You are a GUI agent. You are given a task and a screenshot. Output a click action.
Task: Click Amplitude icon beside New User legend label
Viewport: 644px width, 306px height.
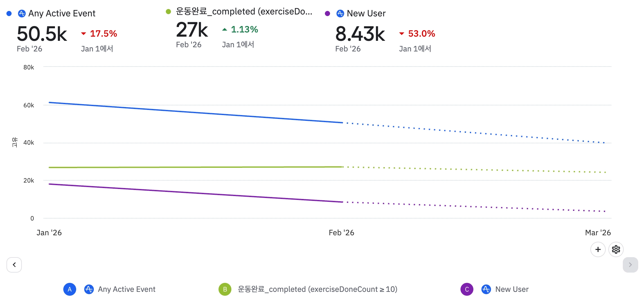pos(486,289)
